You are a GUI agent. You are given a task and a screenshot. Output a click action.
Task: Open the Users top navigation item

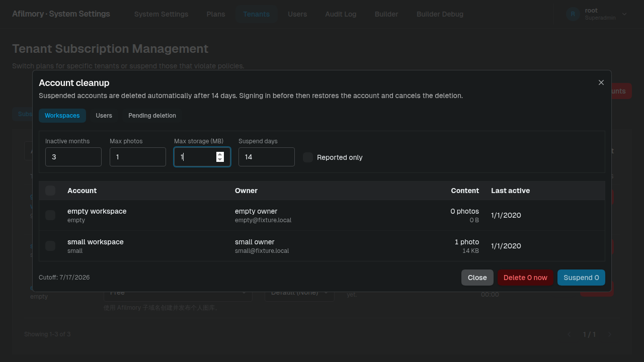click(297, 14)
